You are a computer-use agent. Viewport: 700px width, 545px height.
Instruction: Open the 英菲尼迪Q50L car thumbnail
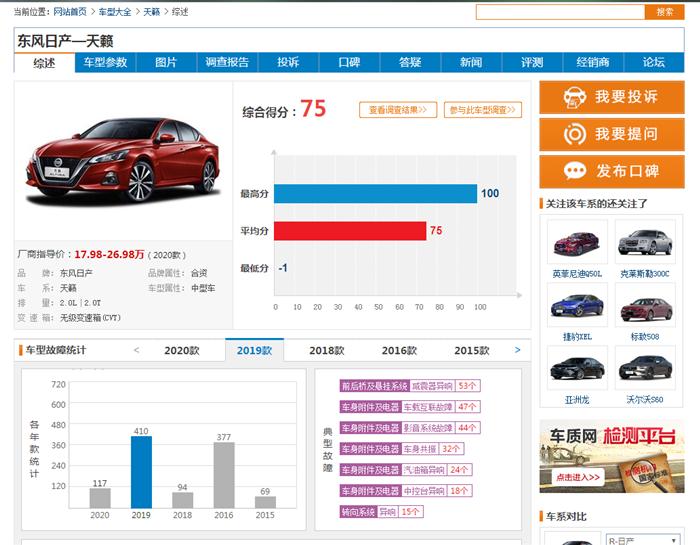577,241
